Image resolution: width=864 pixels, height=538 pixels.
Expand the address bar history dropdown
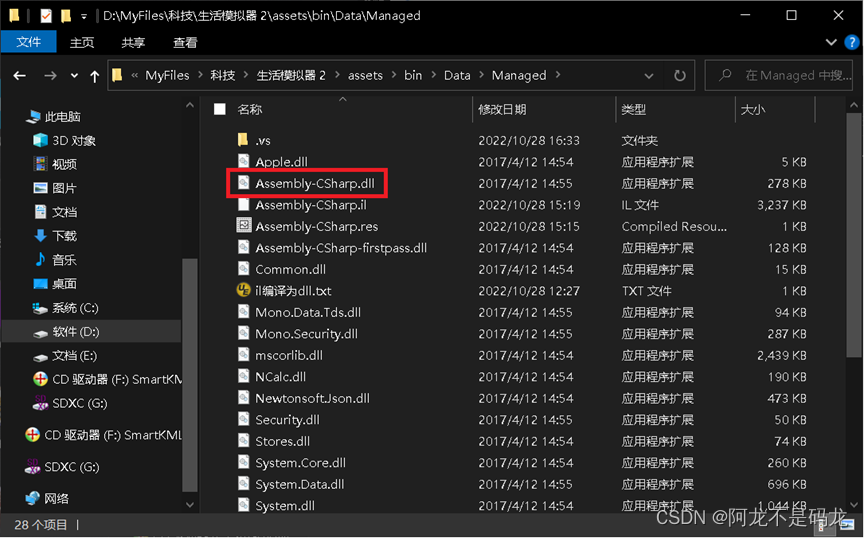tap(649, 76)
